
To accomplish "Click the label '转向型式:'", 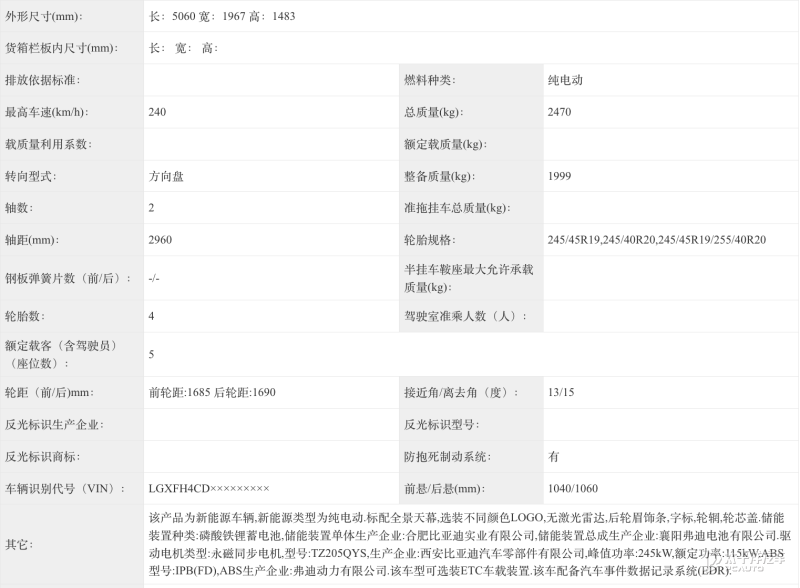I will (31, 177).
